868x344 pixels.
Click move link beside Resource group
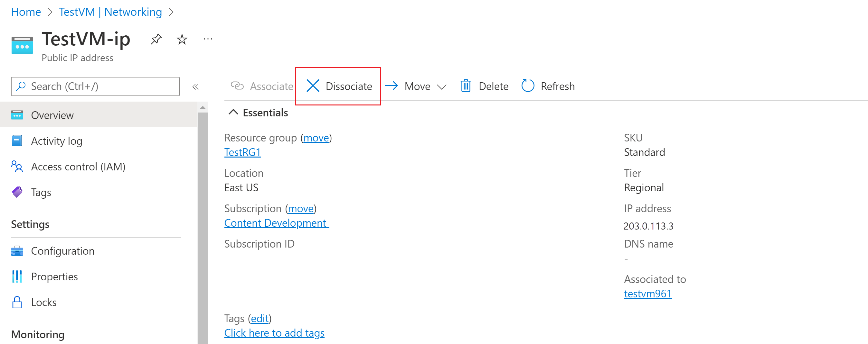pos(316,138)
